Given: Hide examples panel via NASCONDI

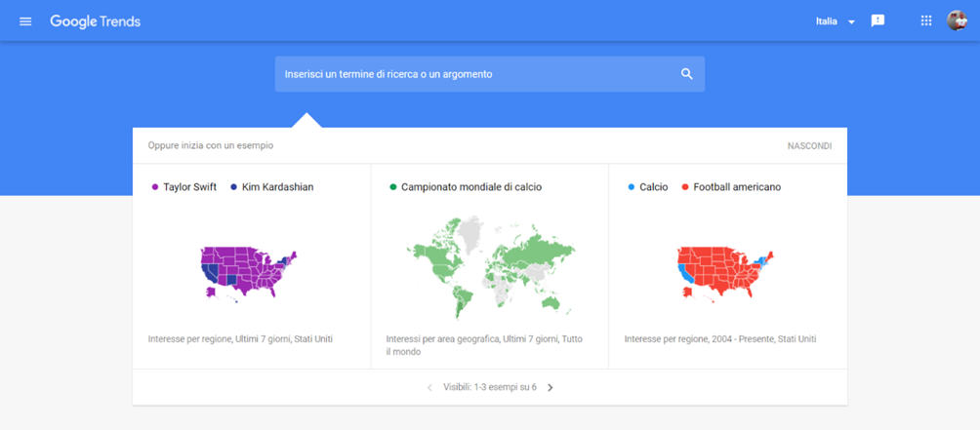Looking at the screenshot, I should 809,146.
